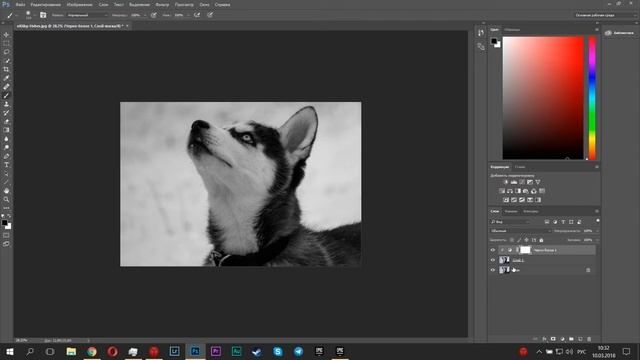Select the Слой 1 layer thumbnail
640x360 pixels.
point(504,260)
